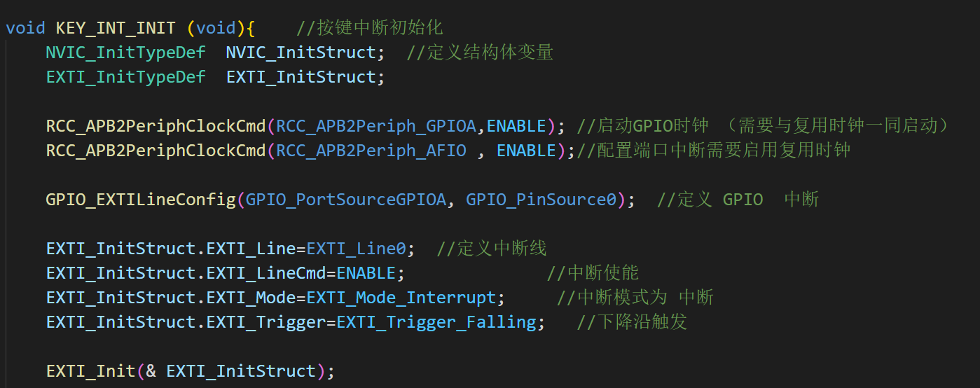Click the NVIC_InitStruct variable declaration
Image resolution: width=980 pixels, height=388 pixels.
pyautogui.click(x=301, y=53)
